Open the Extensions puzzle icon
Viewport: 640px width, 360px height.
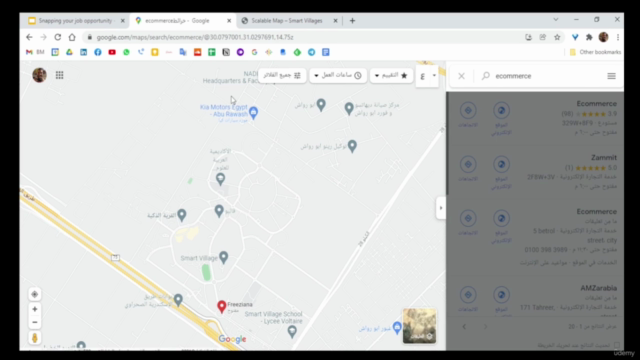[x=589, y=37]
